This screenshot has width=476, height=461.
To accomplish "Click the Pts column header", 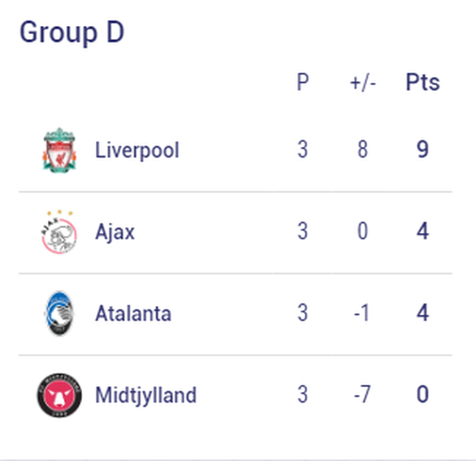I will (423, 82).
